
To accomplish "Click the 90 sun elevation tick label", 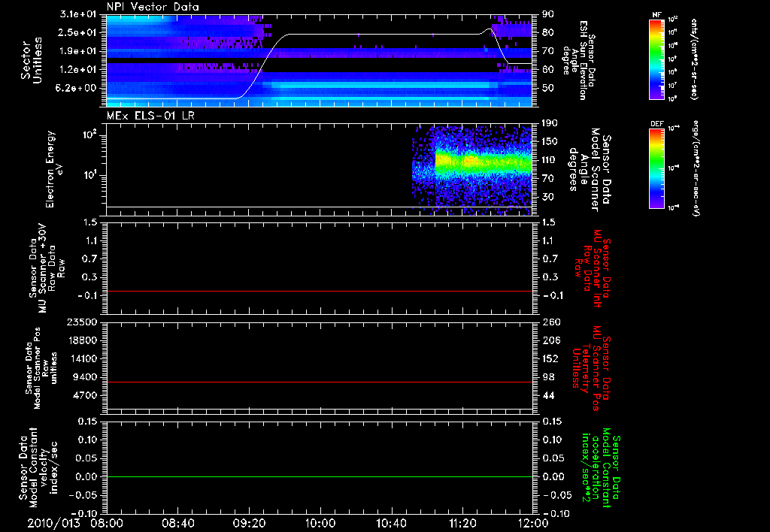I will coord(547,14).
